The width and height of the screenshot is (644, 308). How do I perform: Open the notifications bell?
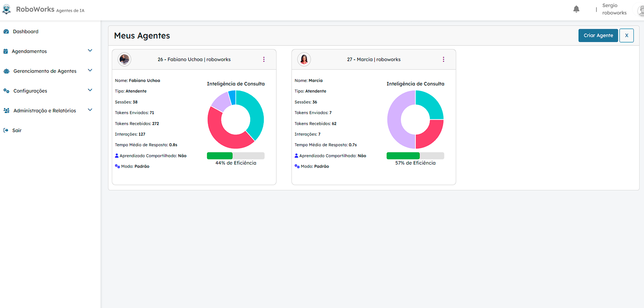click(576, 9)
